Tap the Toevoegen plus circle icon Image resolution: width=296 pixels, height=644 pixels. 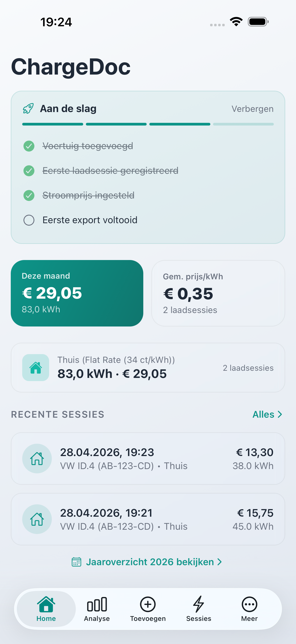point(148,604)
